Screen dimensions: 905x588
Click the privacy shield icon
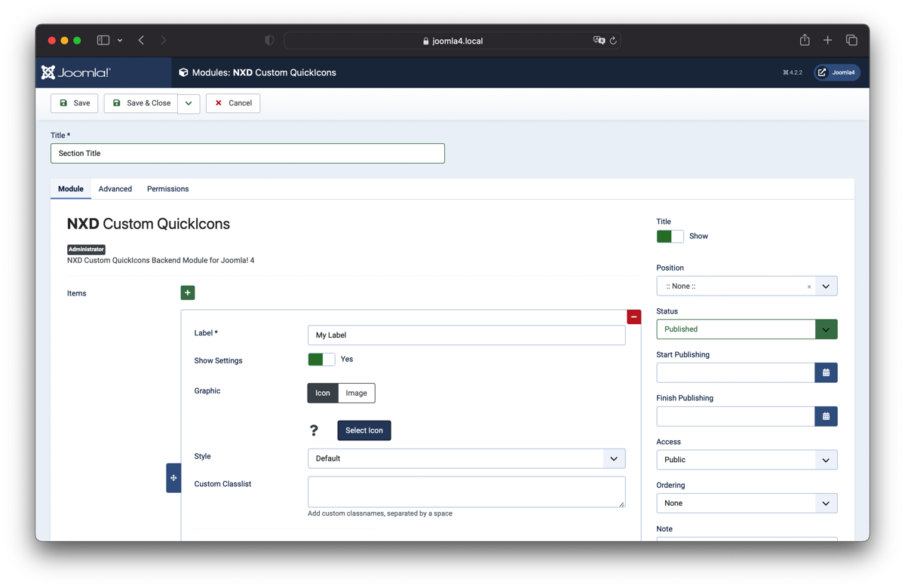(269, 41)
